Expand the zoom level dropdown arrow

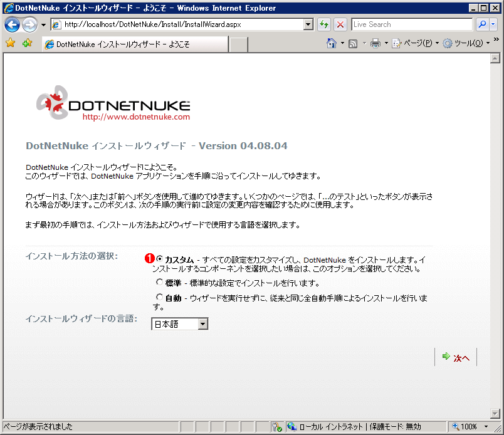coord(486,427)
